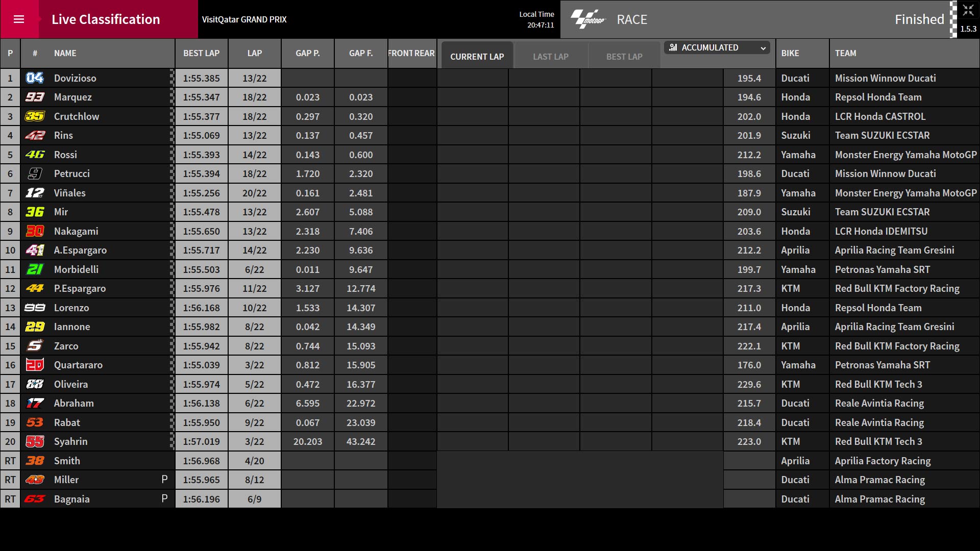Screen dimensions: 980x551
Task: Click Iannone's number 29 badge
Action: click(35, 327)
